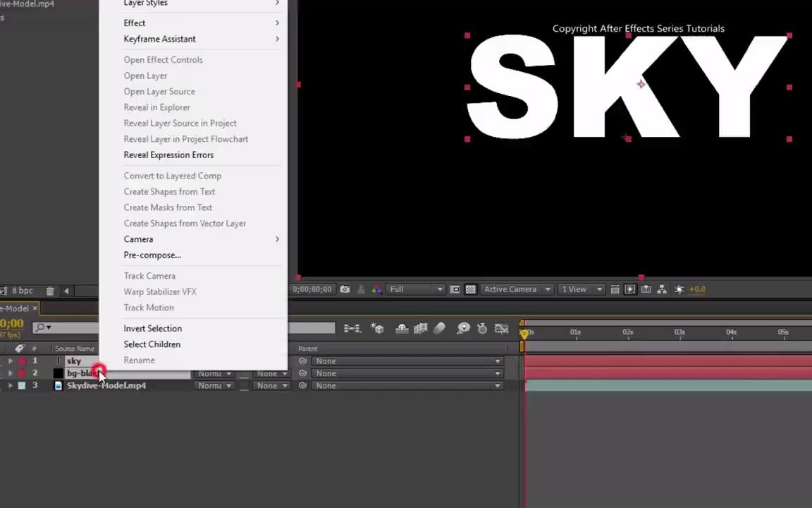Select the region of interest icon

tap(454, 289)
